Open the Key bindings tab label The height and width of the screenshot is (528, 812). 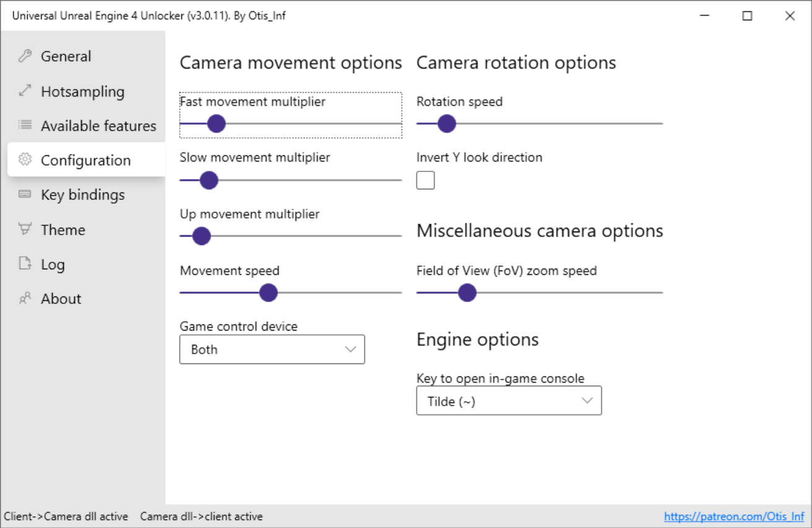[x=82, y=195]
